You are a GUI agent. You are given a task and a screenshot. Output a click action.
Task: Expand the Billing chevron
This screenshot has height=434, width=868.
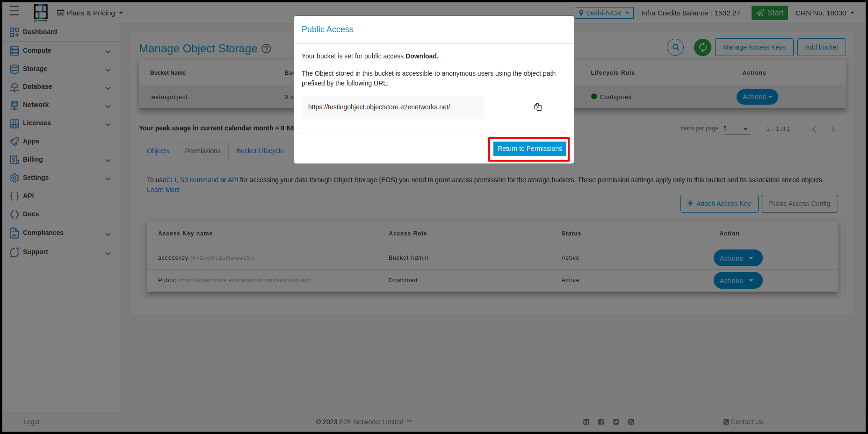(108, 161)
